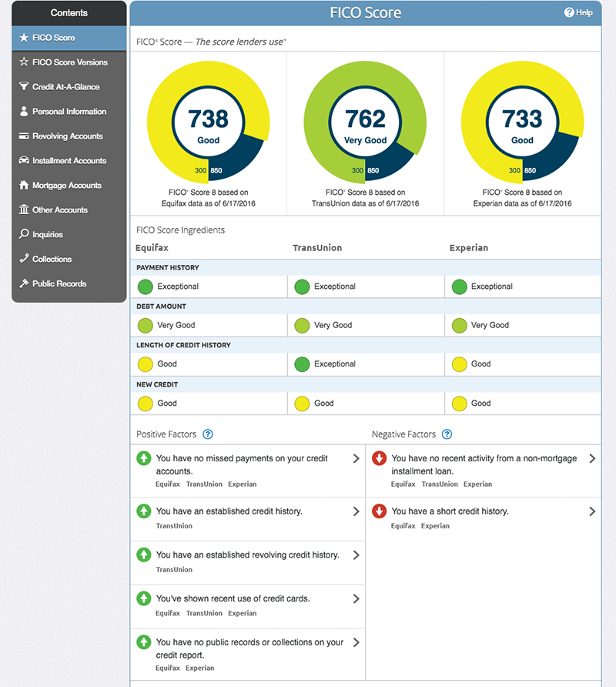Click the person icon for Personal Information

click(25, 112)
